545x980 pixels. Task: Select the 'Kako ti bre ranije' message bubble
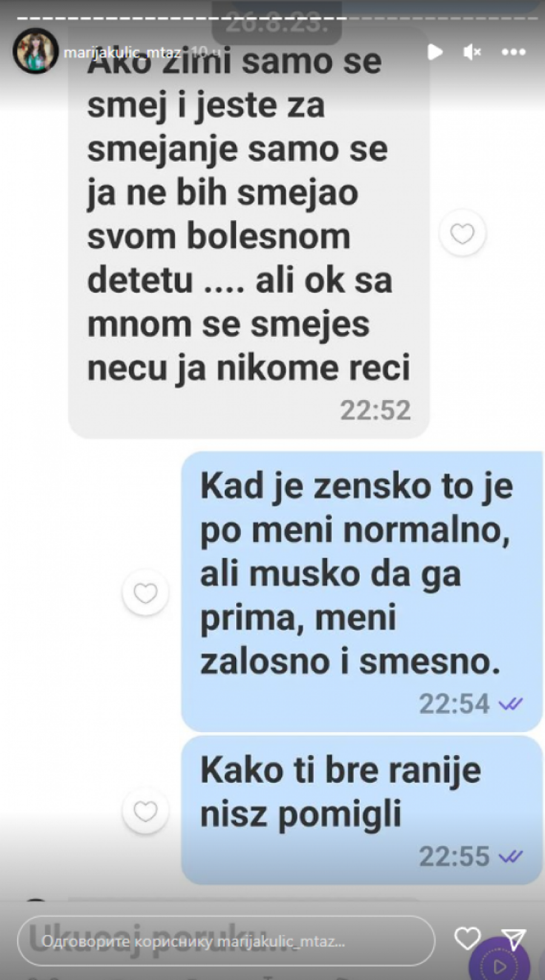[x=362, y=810]
